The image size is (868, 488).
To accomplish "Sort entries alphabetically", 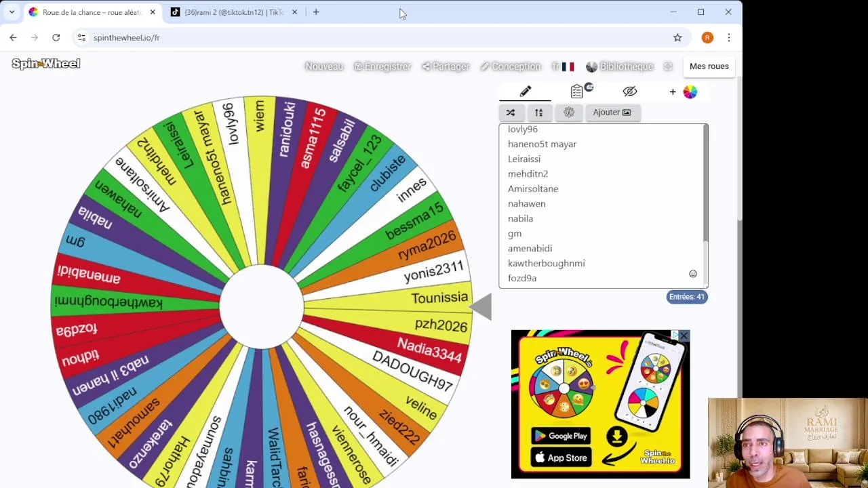I will (x=539, y=113).
